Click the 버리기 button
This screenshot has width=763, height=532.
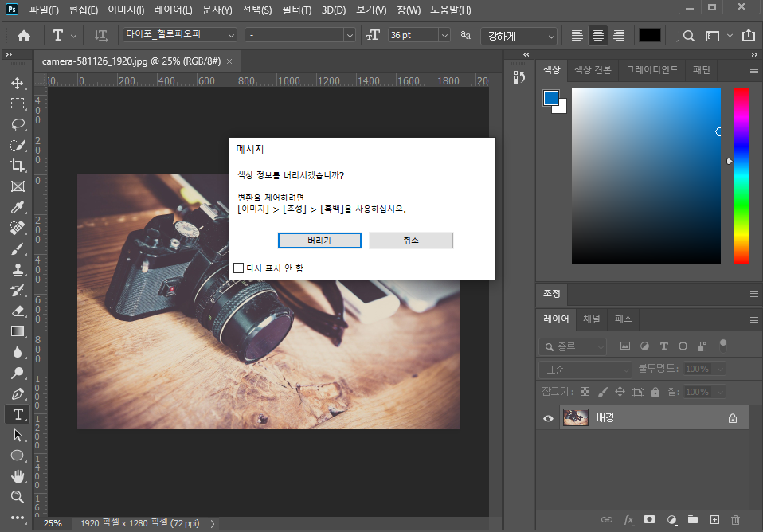[319, 241]
